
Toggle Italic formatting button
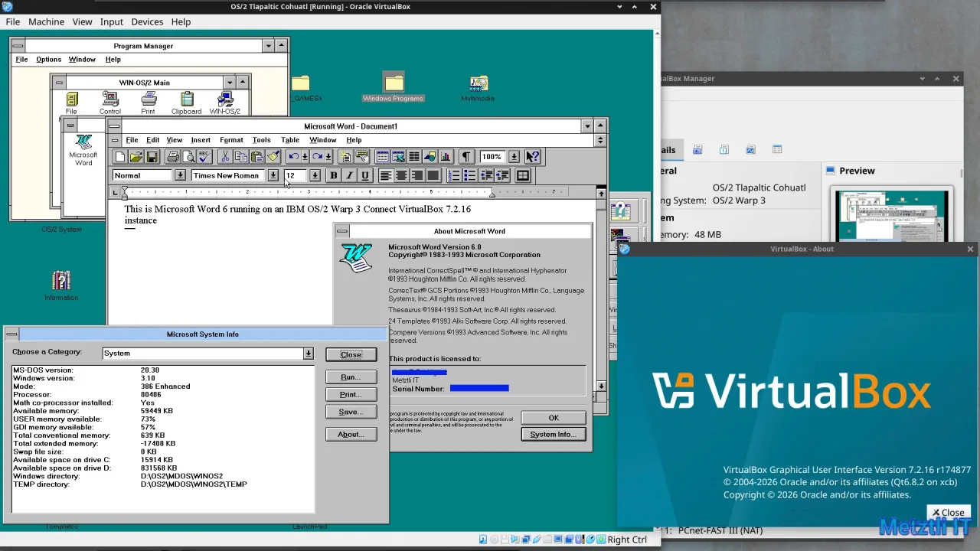pyautogui.click(x=349, y=175)
